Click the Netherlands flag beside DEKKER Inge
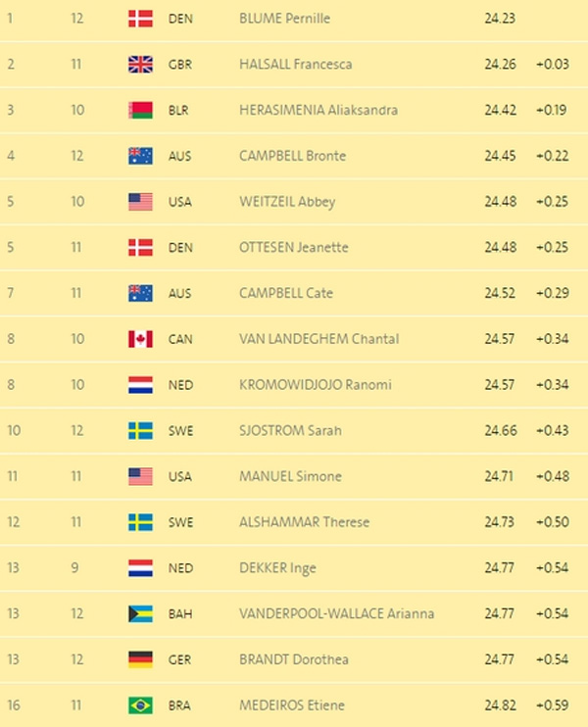The width and height of the screenshot is (588, 727). [x=140, y=568]
